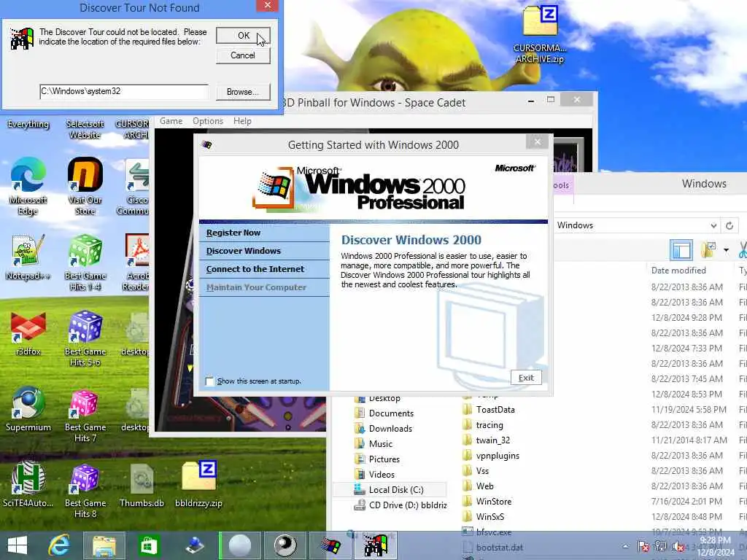
Task: Select the Everything desktop shortcut label
Action: click(28, 124)
